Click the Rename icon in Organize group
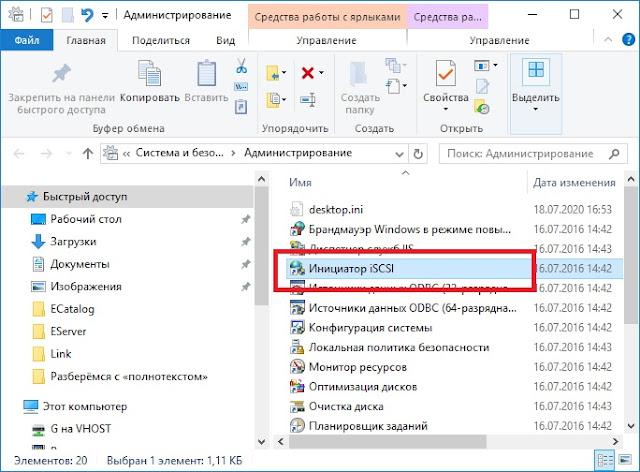The image size is (640, 472). click(307, 99)
